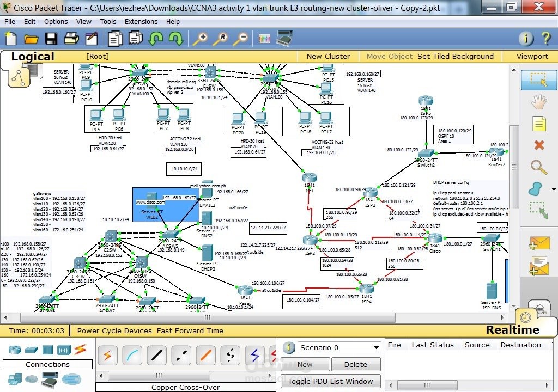Select the automatic connection lightning icon
Image resolution: width=558 pixels, height=392 pixels.
(107, 355)
